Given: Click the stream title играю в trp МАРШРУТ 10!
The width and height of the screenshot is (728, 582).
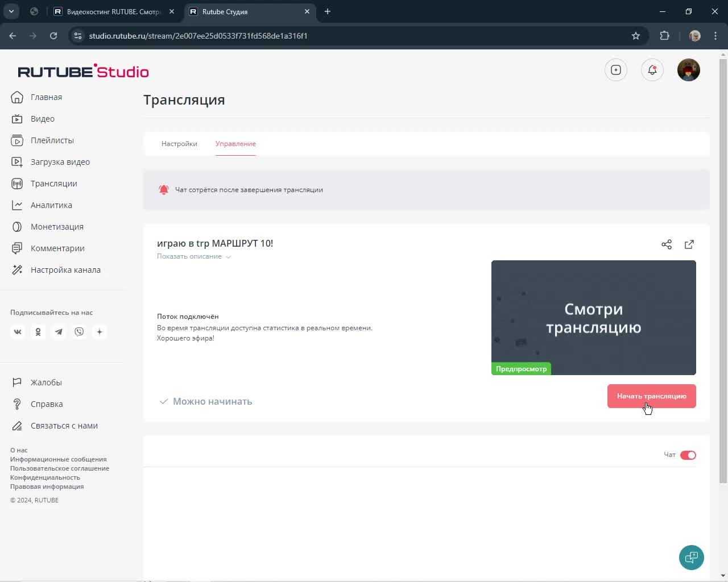Looking at the screenshot, I should (215, 243).
